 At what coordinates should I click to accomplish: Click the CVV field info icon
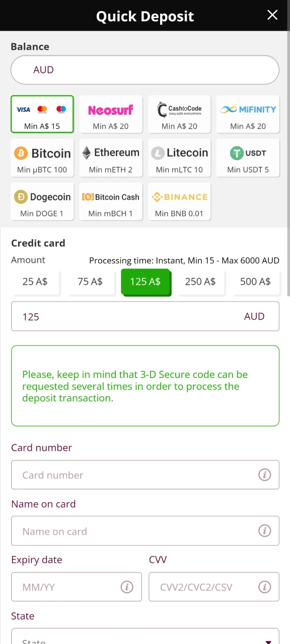click(x=264, y=587)
